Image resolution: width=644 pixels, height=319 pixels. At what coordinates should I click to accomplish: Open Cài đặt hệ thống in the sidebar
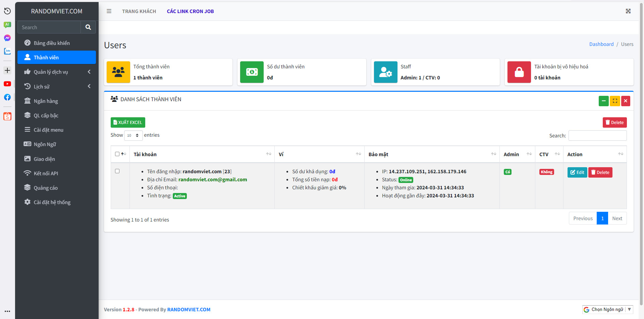(x=57, y=202)
